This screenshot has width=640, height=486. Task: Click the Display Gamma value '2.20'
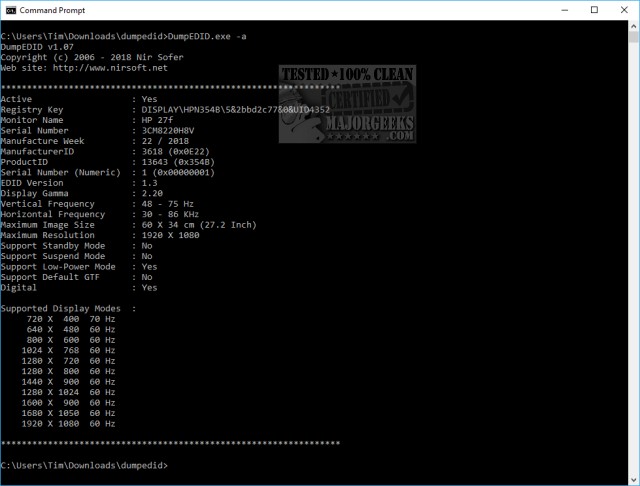(152, 193)
